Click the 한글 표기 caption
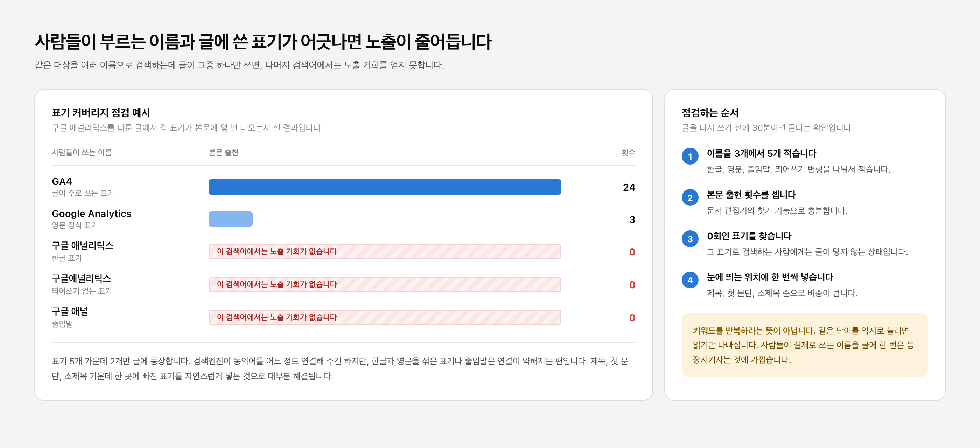 pos(67,258)
